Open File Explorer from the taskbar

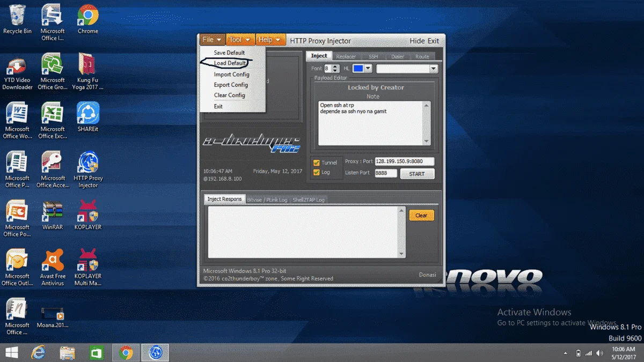coord(68,352)
